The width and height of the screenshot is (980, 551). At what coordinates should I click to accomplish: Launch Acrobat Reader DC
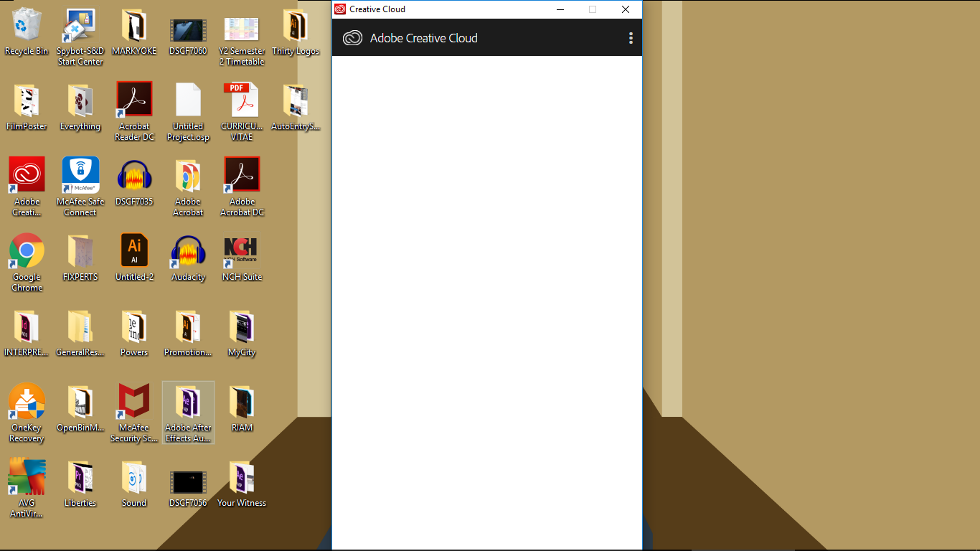tap(134, 98)
